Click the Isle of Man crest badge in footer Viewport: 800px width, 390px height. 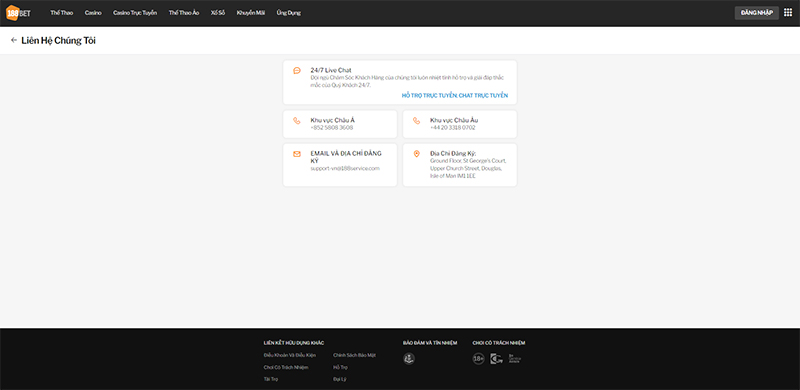409,359
